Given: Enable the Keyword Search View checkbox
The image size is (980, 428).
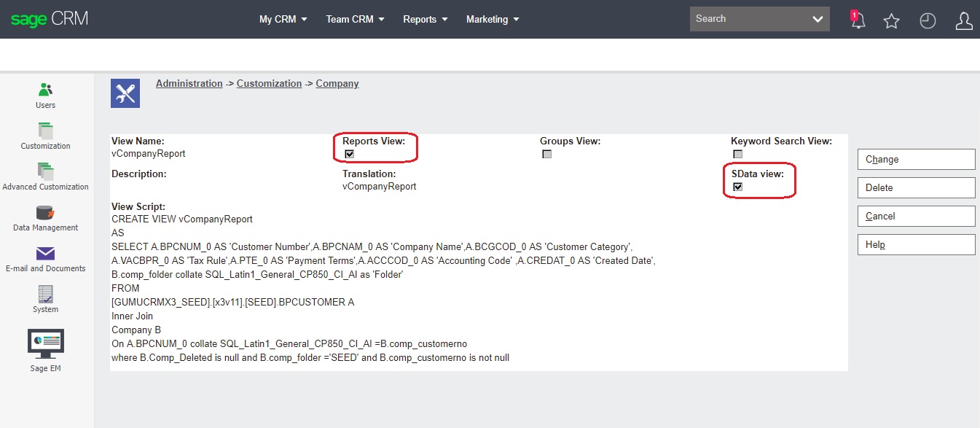Looking at the screenshot, I should 738,153.
